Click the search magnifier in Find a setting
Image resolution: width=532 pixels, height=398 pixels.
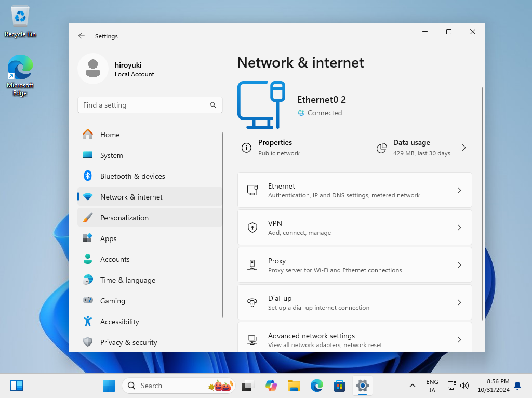click(x=213, y=105)
